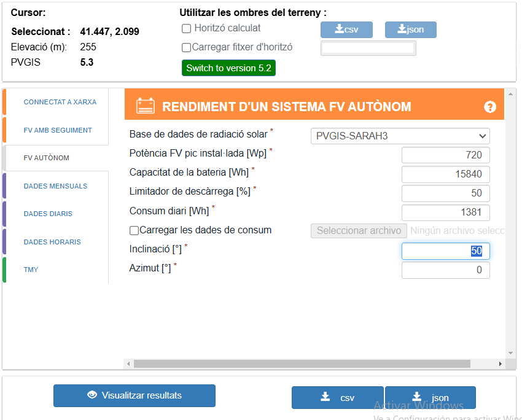Click the Capacitat de la bateria field
Image resolution: width=522 pixels, height=420 pixels.
[445, 174]
